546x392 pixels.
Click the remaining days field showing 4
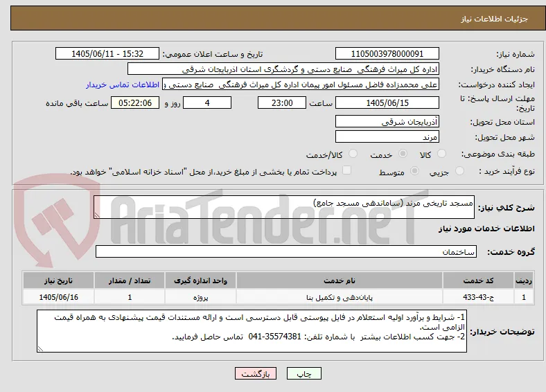click(x=207, y=103)
